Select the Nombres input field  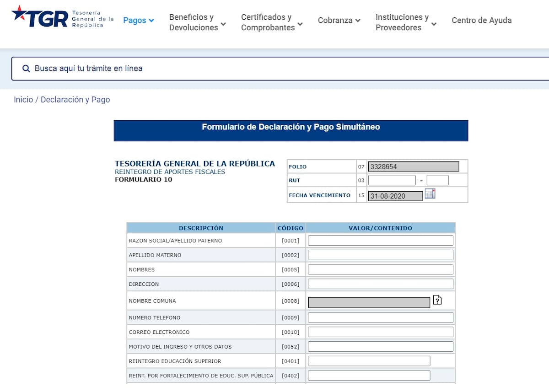(381, 269)
